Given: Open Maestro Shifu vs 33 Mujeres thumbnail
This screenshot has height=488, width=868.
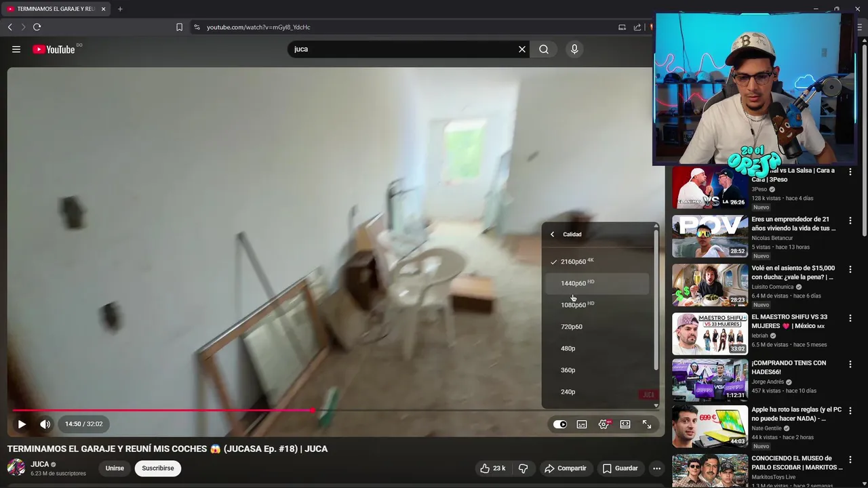Looking at the screenshot, I should pos(710,334).
